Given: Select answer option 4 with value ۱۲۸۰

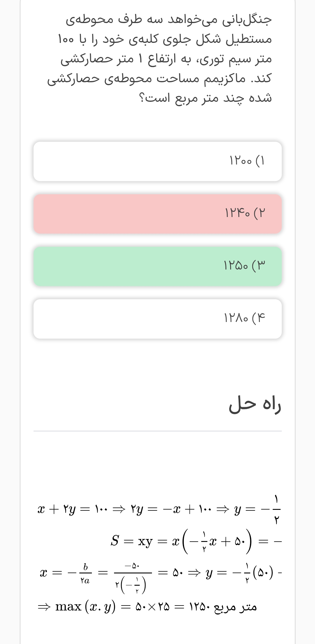Looking at the screenshot, I should pyautogui.click(x=157, y=318).
